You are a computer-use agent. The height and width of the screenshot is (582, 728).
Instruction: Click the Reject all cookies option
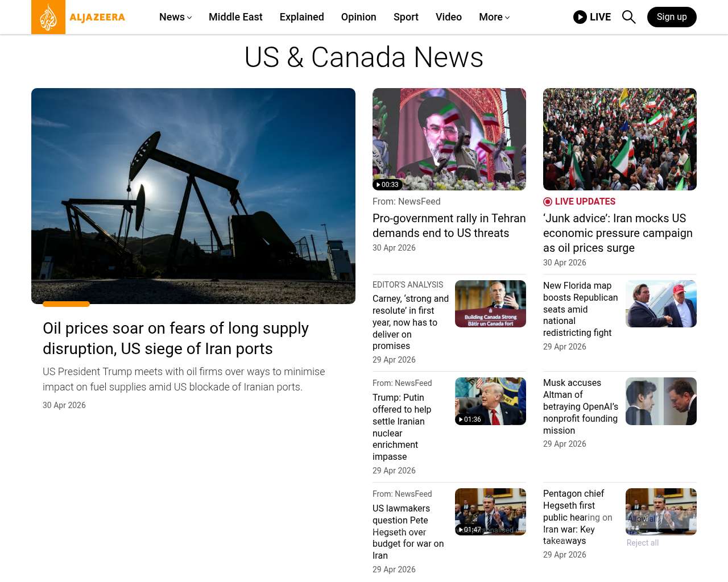click(x=642, y=543)
